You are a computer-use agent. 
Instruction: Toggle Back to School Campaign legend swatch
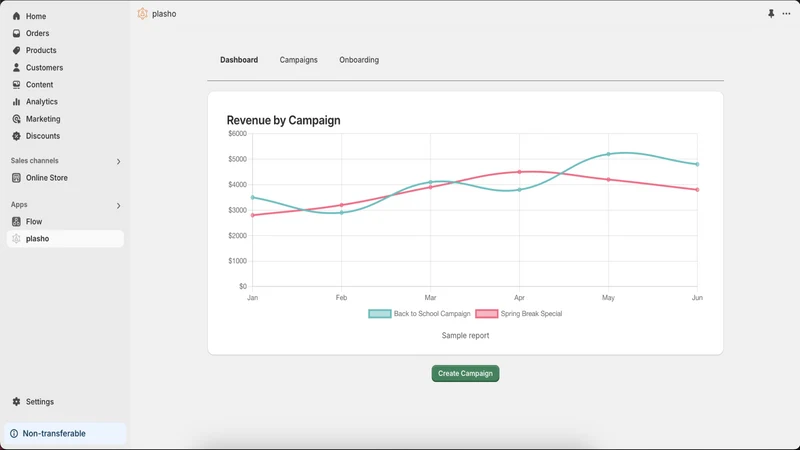380,314
